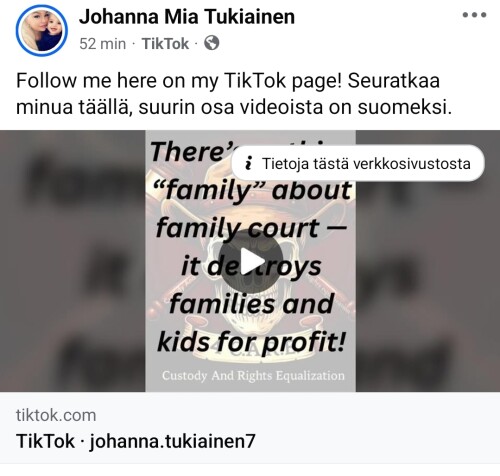The image size is (500, 476).
Task: Open the three-dot post options menu
Action: pos(474,15)
